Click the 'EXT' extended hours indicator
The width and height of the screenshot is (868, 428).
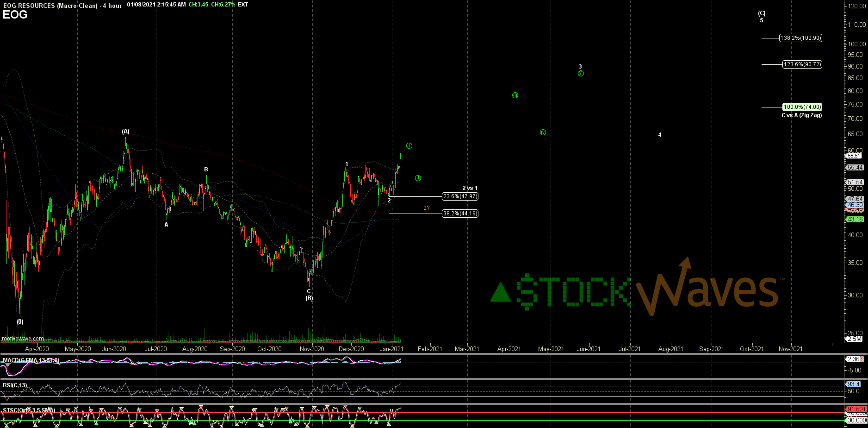[x=243, y=5]
